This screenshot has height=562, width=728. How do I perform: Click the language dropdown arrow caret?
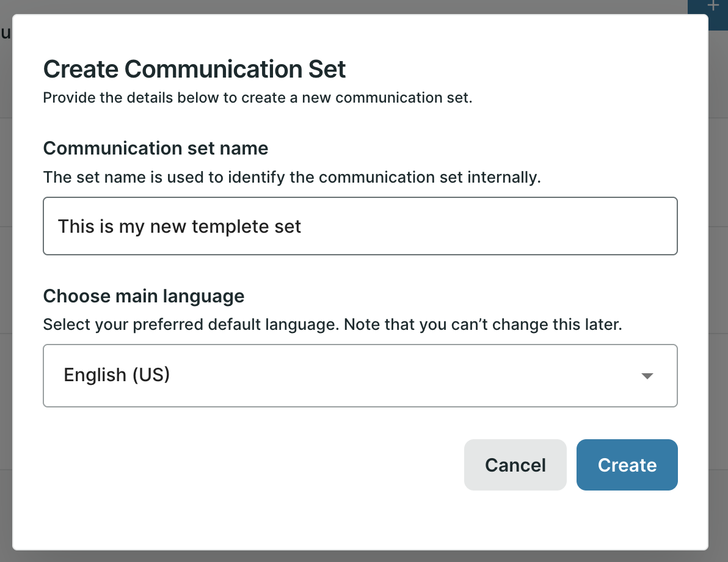[647, 376]
